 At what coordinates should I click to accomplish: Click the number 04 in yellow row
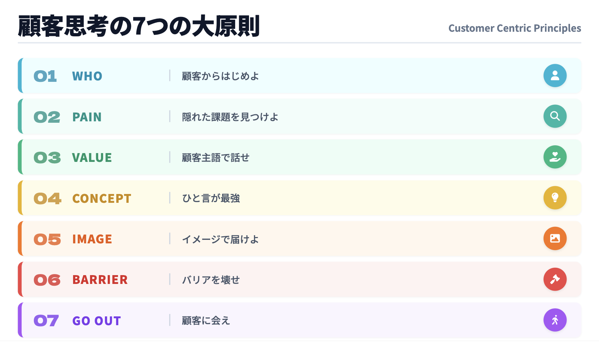pyautogui.click(x=47, y=199)
